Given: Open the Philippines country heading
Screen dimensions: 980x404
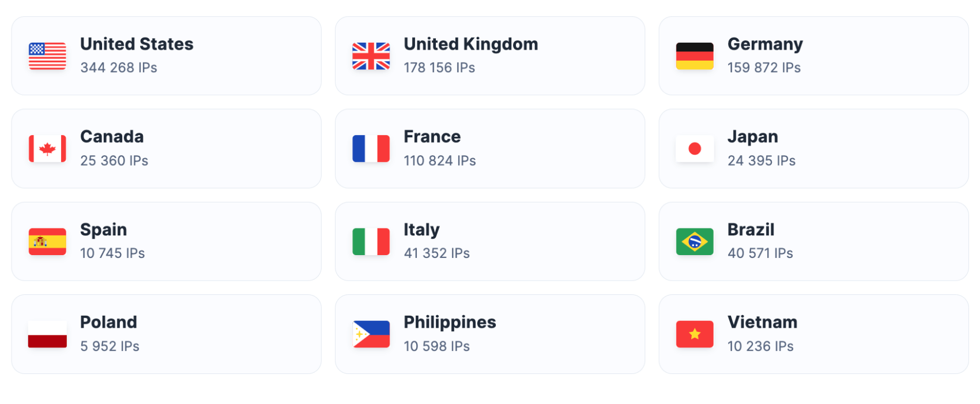Looking at the screenshot, I should [x=450, y=323].
